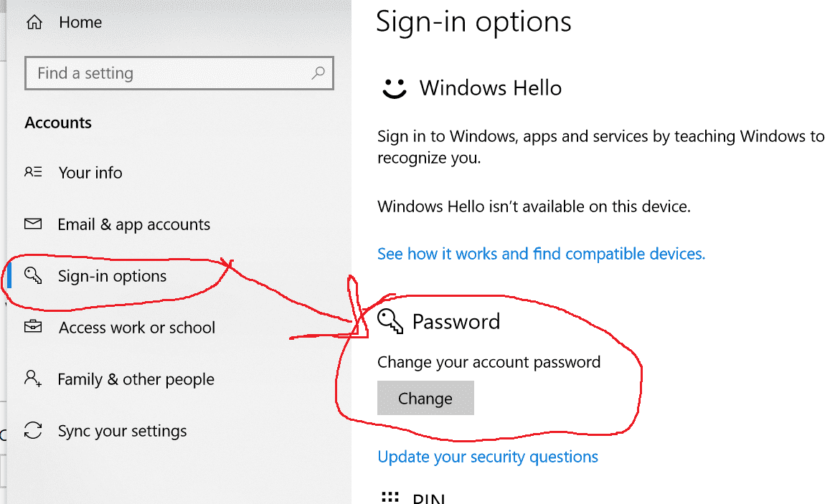The width and height of the screenshot is (835, 504).
Task: Click the search magnifier in Find a setting
Action: (318, 73)
